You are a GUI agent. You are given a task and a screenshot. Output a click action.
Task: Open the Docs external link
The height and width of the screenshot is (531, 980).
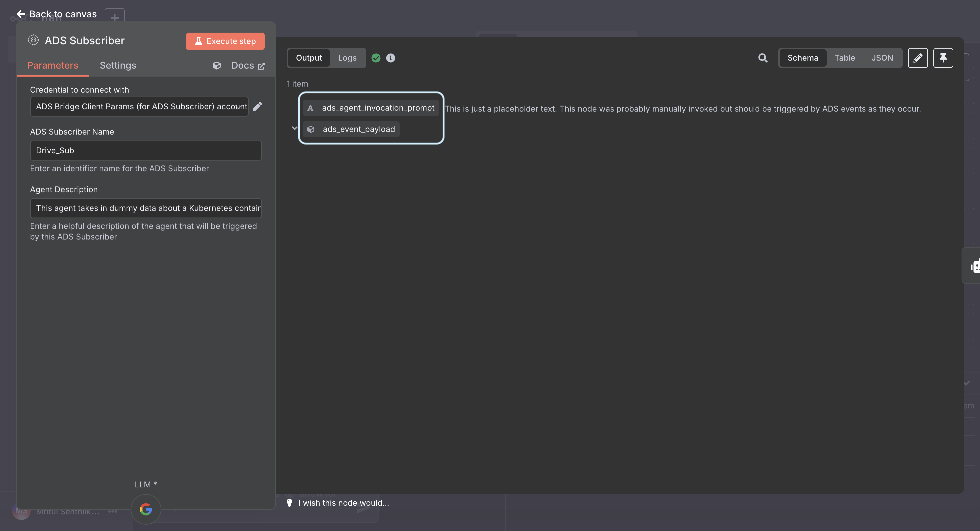(247, 65)
